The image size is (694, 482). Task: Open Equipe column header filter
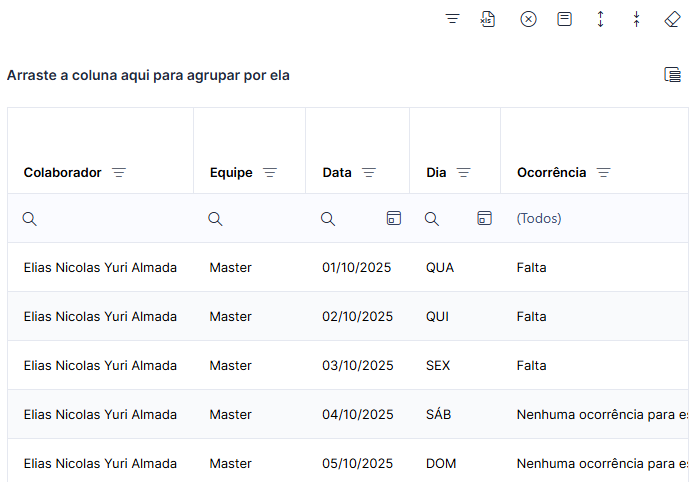[270, 173]
